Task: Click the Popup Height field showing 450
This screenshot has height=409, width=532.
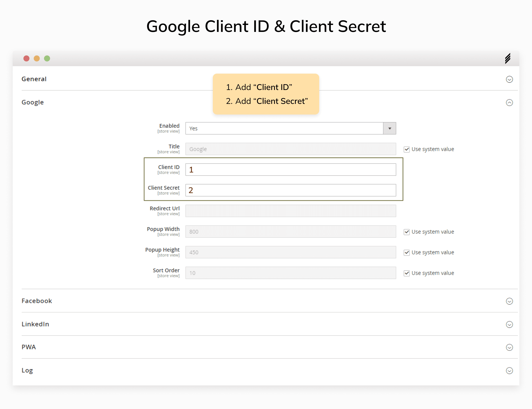Action: [x=291, y=252]
